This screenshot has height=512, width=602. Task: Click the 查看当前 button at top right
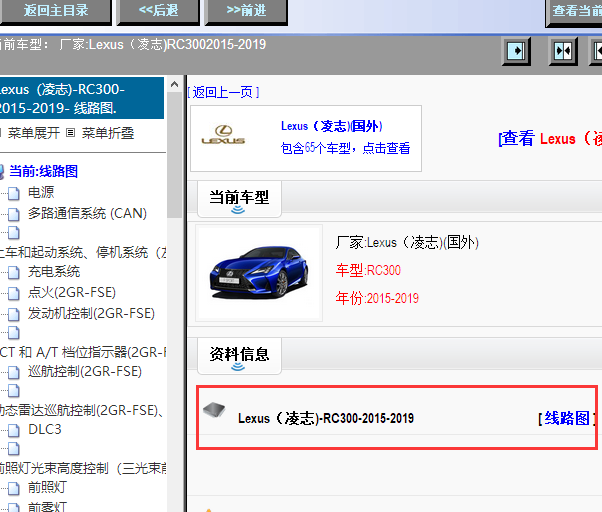(x=574, y=12)
